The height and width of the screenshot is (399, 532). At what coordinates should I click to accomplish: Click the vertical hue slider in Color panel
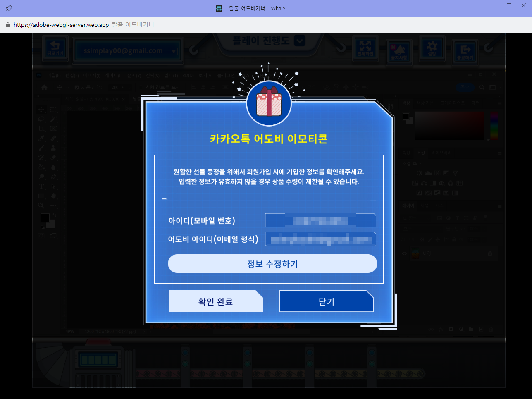tap(494, 125)
